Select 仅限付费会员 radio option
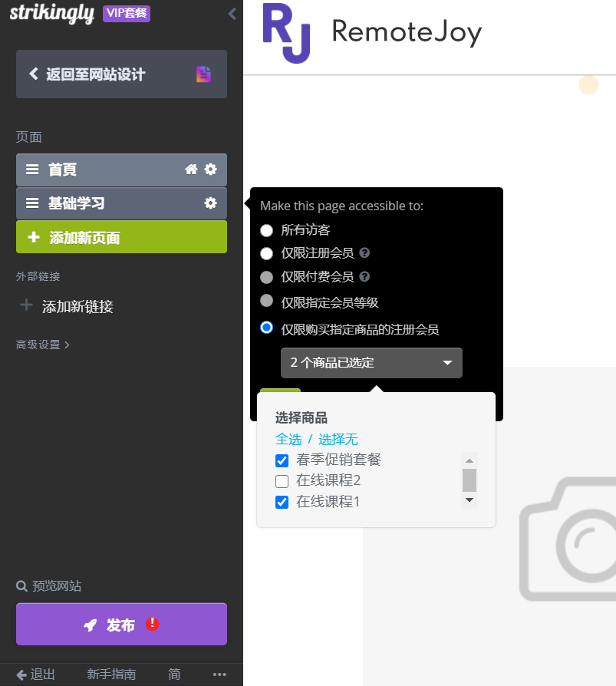 (266, 277)
